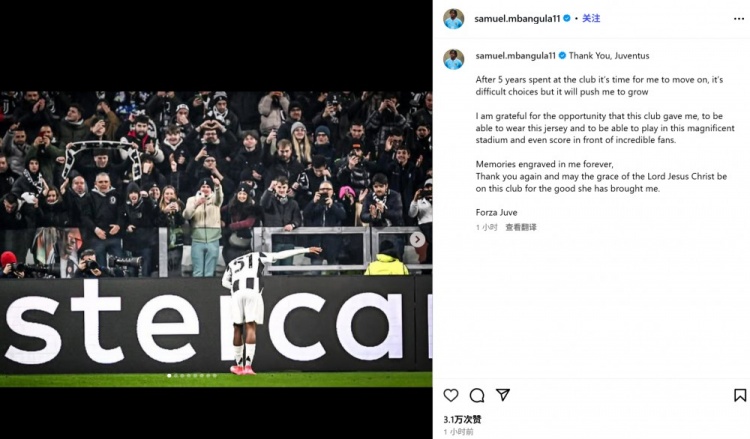
Task: Click the header profile avatar
Action: pyautogui.click(x=454, y=18)
